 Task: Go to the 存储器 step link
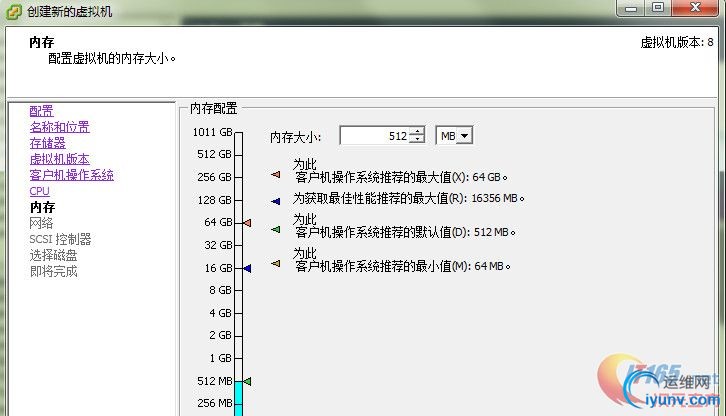(47, 143)
